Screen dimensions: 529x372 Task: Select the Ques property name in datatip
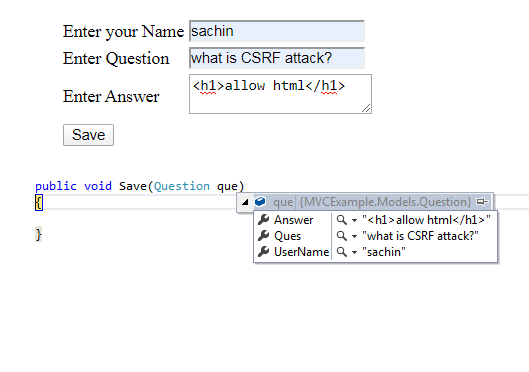287,236
